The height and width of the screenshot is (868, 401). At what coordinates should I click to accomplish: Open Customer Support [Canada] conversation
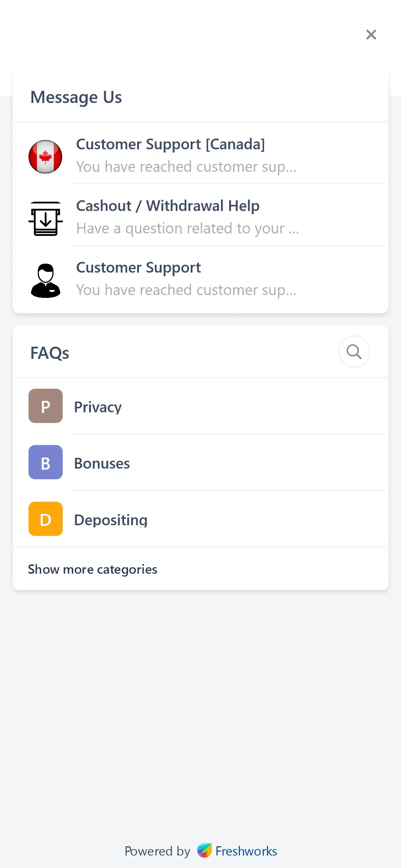pos(170,144)
